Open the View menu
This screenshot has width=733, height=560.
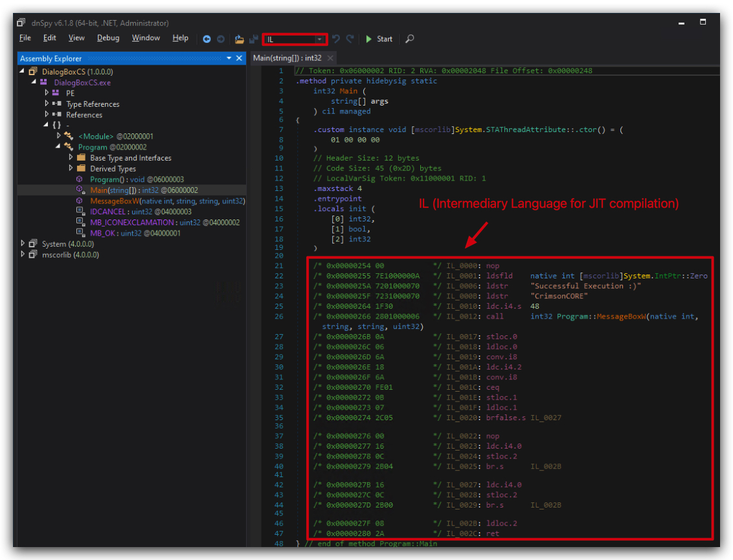tap(76, 38)
